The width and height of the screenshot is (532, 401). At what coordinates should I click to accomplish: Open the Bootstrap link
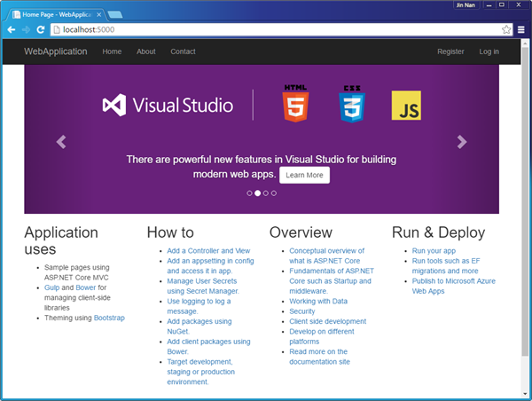pos(109,318)
